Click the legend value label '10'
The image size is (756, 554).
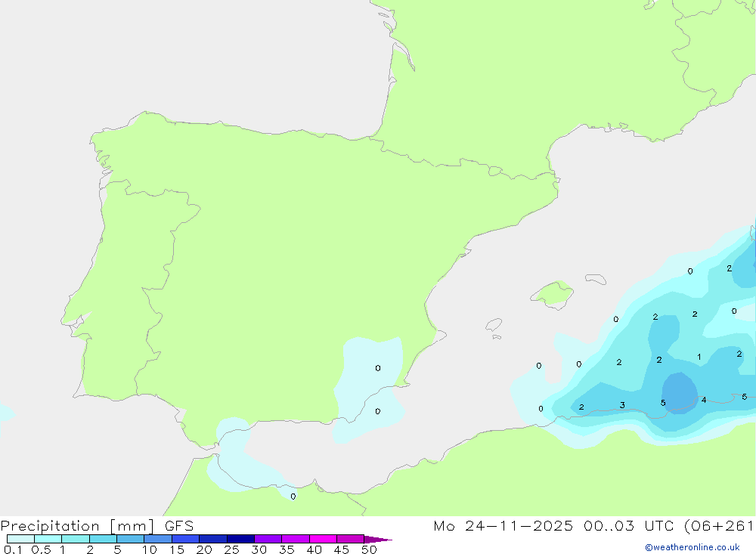tap(150, 549)
